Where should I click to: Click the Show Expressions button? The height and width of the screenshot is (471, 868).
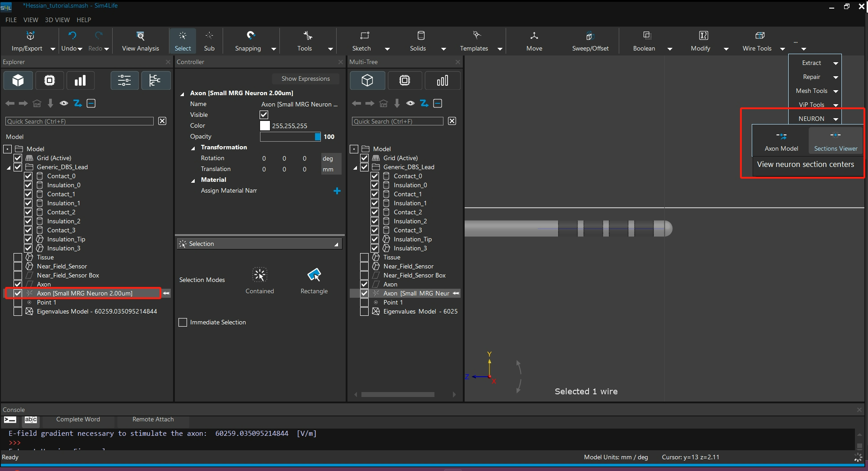[306, 78]
